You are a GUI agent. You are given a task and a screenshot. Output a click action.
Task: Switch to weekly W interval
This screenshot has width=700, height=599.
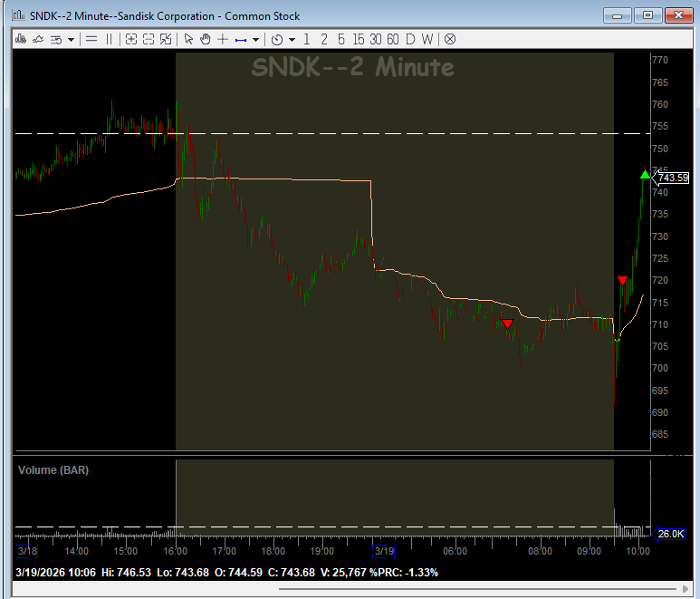pyautogui.click(x=427, y=39)
